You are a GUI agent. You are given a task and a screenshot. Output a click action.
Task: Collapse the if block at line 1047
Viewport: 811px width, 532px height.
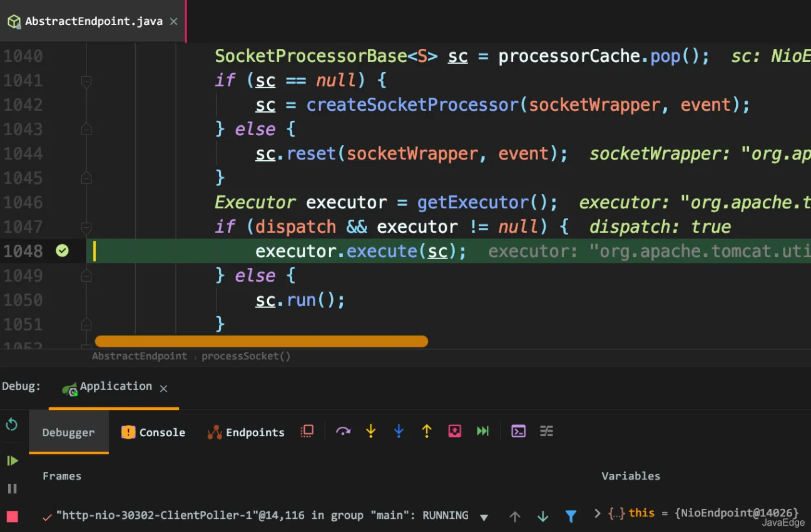(86, 227)
